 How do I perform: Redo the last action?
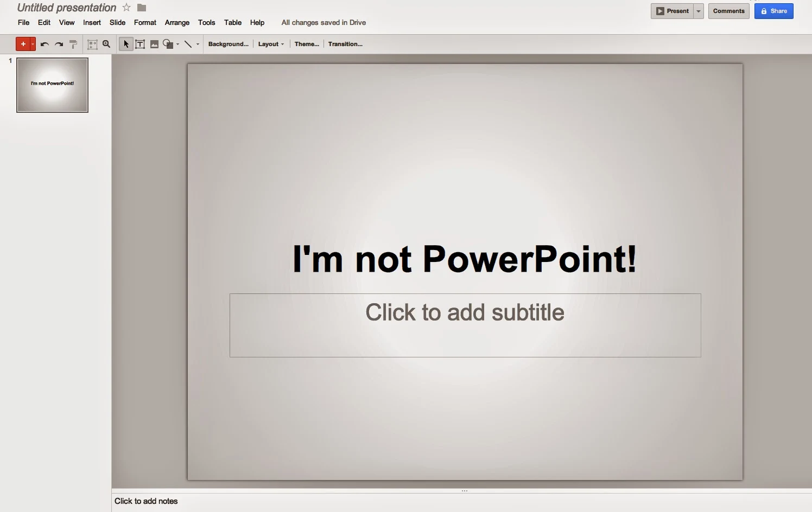click(x=59, y=44)
